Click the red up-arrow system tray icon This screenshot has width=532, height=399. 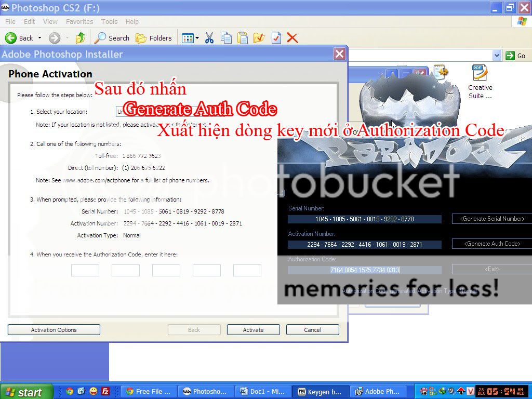(461, 391)
